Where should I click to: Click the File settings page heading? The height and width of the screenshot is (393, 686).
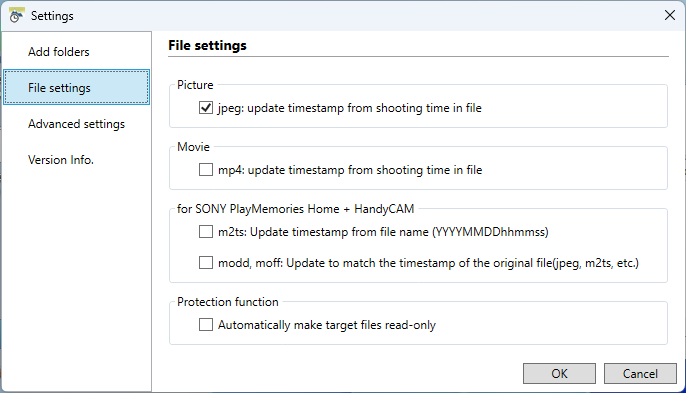pyautogui.click(x=207, y=46)
